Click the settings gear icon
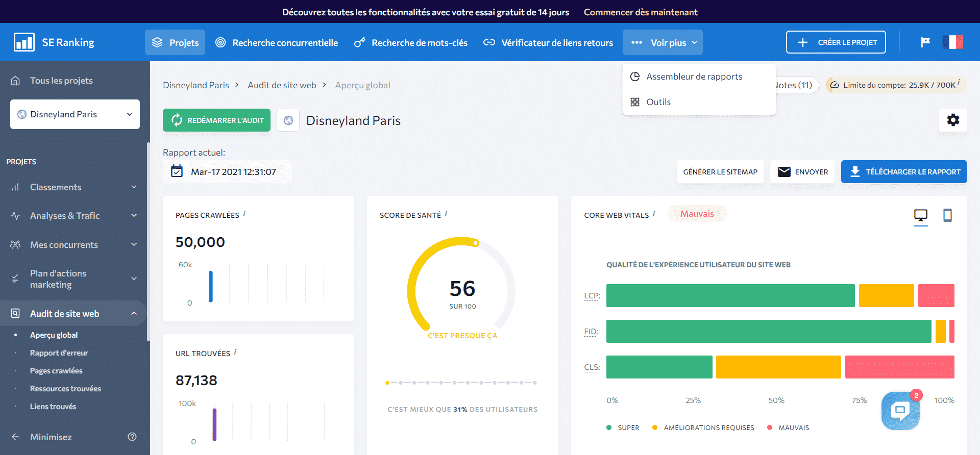980x455 pixels. 952,120
